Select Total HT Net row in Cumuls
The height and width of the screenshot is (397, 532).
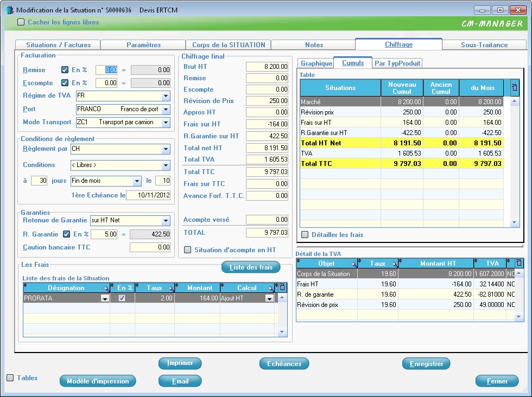402,143
